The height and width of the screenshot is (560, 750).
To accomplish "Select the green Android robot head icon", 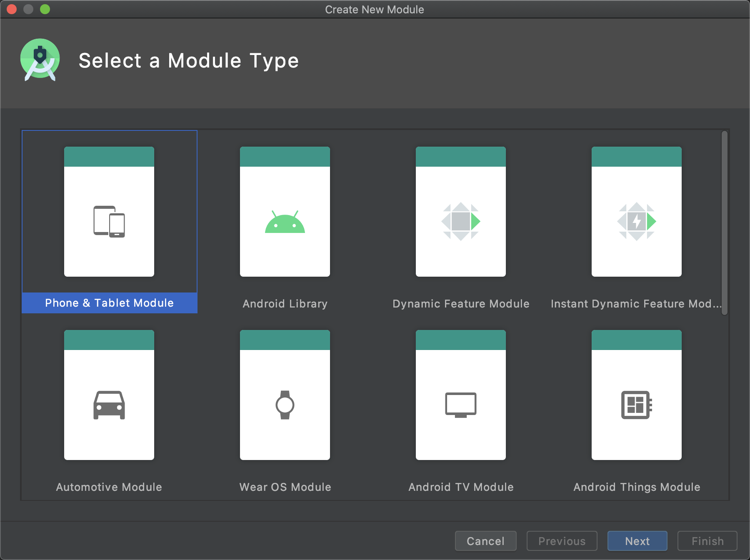I will 285,222.
